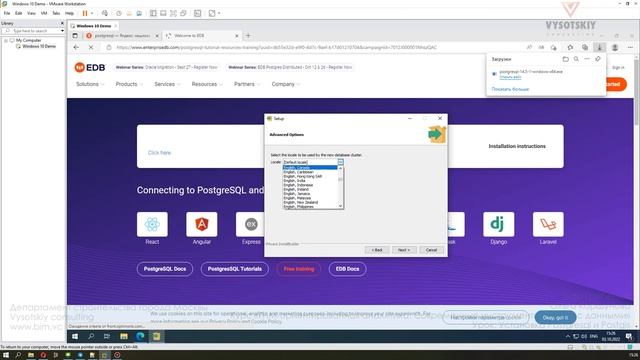
Task: Click the 'Click here' link
Action: 159,153
